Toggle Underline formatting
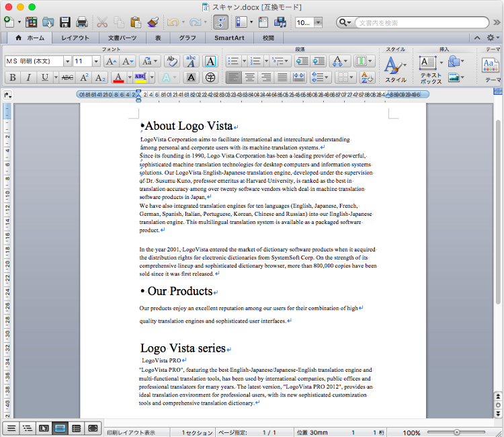 coord(45,77)
